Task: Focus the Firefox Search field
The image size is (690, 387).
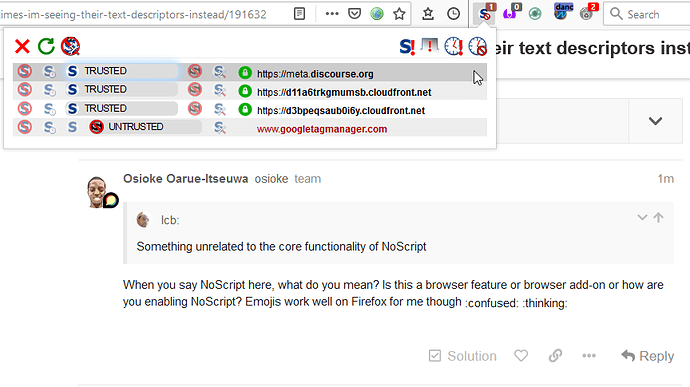Action: [647, 14]
